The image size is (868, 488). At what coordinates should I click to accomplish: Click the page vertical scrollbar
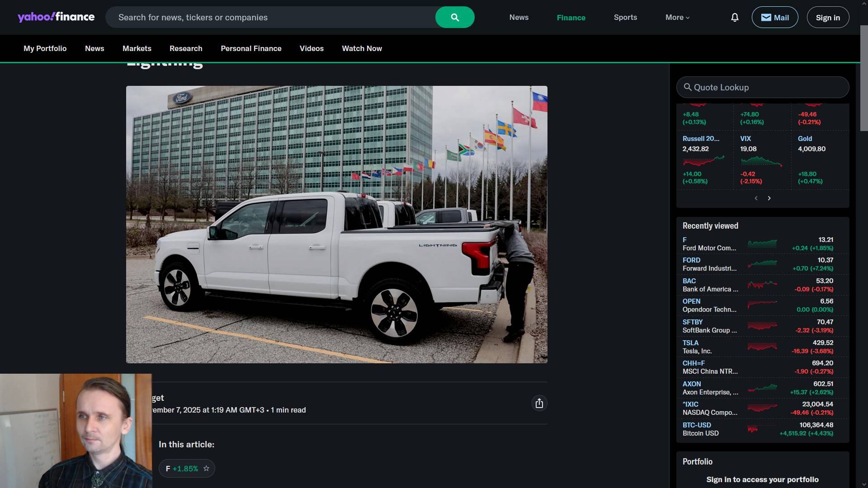tap(863, 77)
